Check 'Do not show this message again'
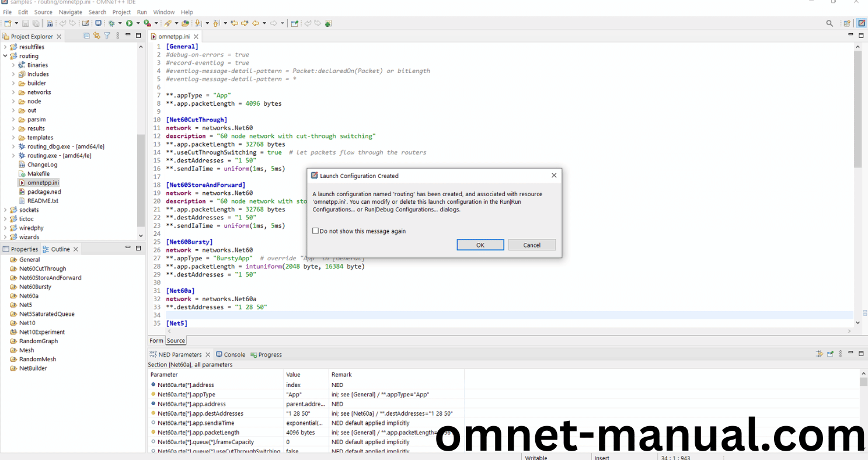Viewport: 868px width, 460px height. click(x=316, y=231)
